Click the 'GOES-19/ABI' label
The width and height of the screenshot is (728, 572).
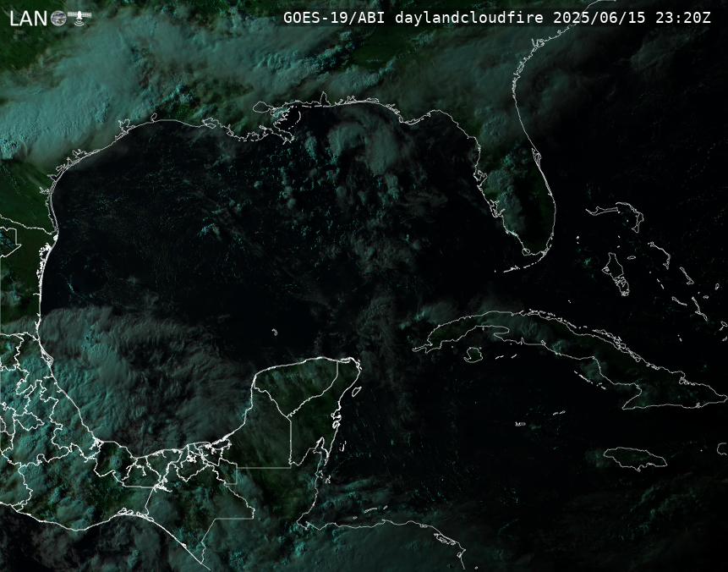pos(334,18)
